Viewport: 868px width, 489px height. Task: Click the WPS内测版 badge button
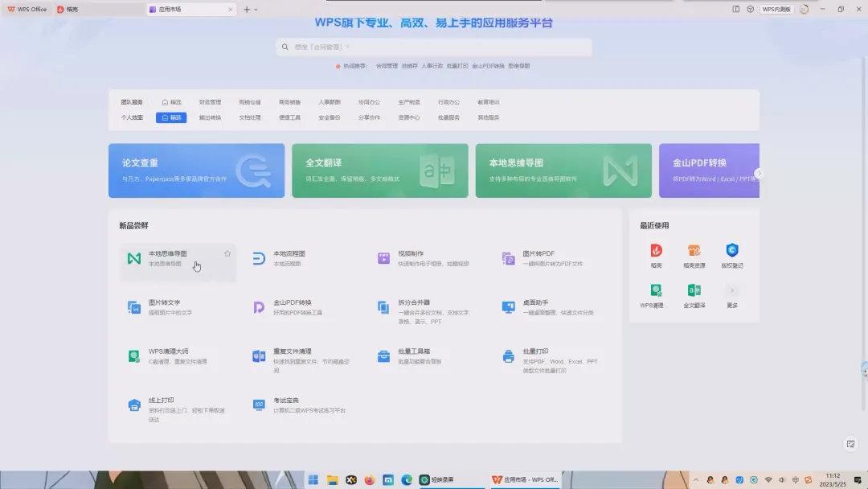pyautogui.click(x=776, y=9)
